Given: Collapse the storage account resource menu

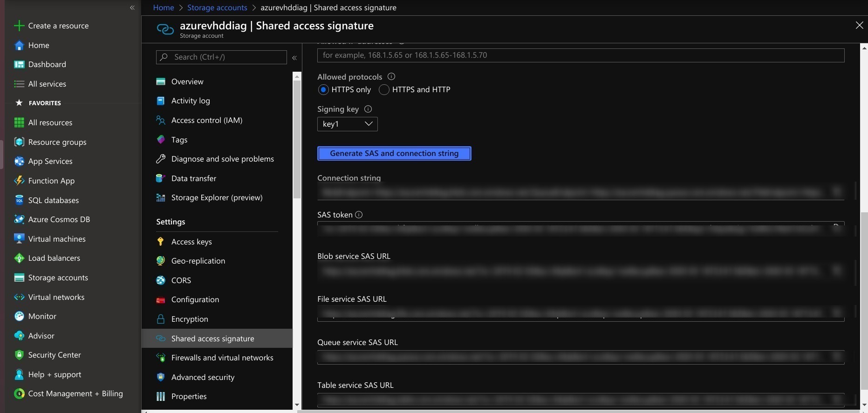Looking at the screenshot, I should (x=294, y=58).
